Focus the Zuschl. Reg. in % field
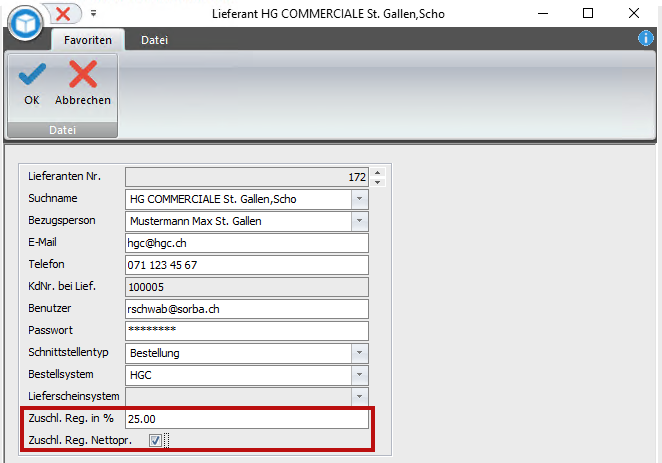 click(247, 419)
